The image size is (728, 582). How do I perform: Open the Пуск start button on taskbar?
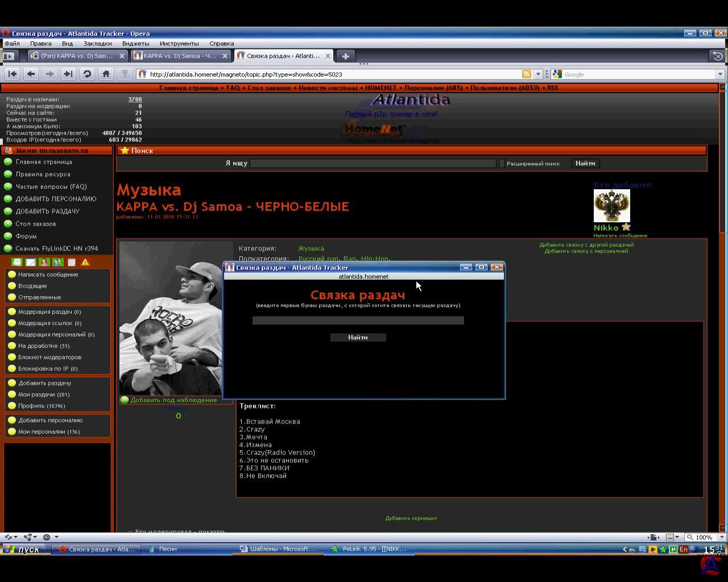[x=23, y=549]
